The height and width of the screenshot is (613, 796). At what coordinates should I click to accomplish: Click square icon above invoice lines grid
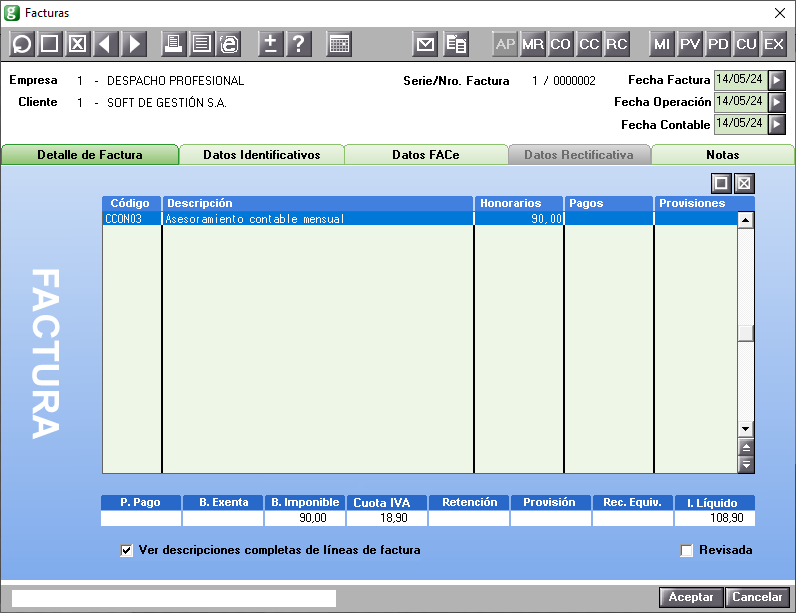coord(721,183)
